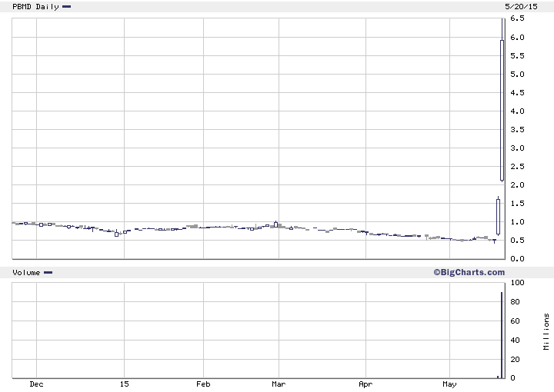Click the small white candlestick near Mar
554x392 pixels.
coord(276,224)
